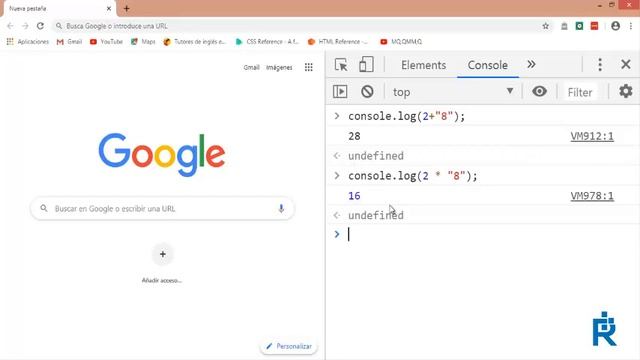The height and width of the screenshot is (360, 640).
Task: Open the Maps bookmark
Action: pos(143,42)
